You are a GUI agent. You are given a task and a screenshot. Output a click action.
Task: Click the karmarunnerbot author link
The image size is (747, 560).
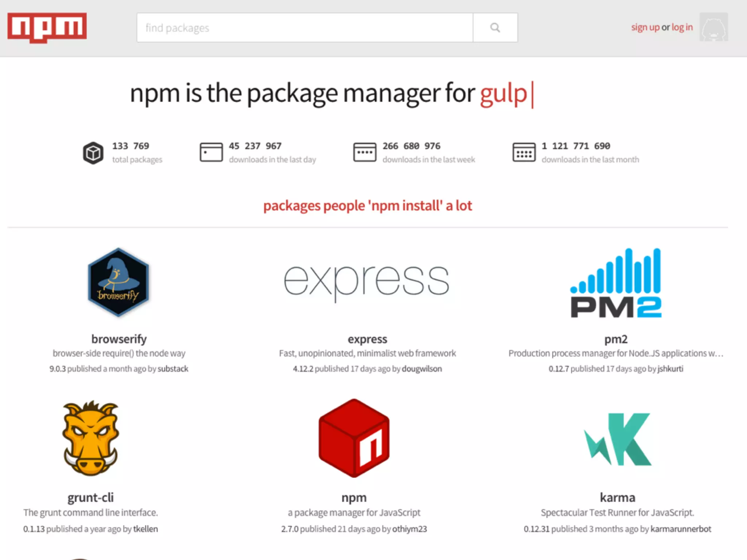(681, 529)
